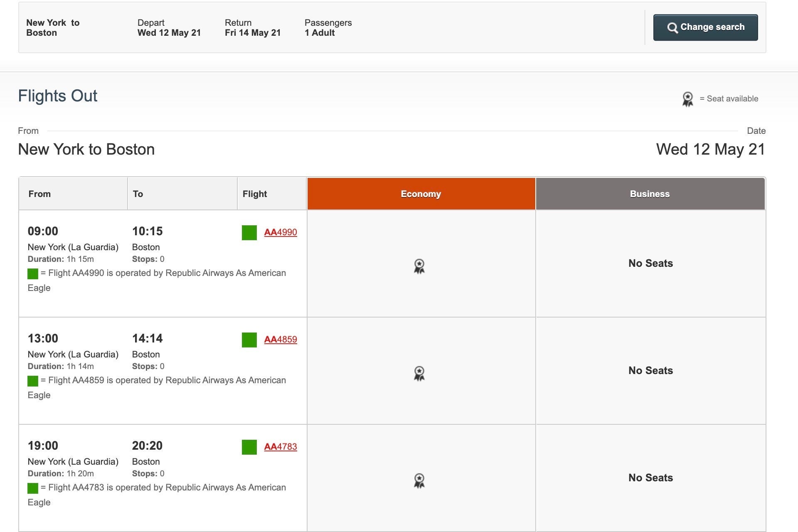Click No Seats cell for 13:00 flight
The height and width of the screenshot is (532, 798).
650,371
